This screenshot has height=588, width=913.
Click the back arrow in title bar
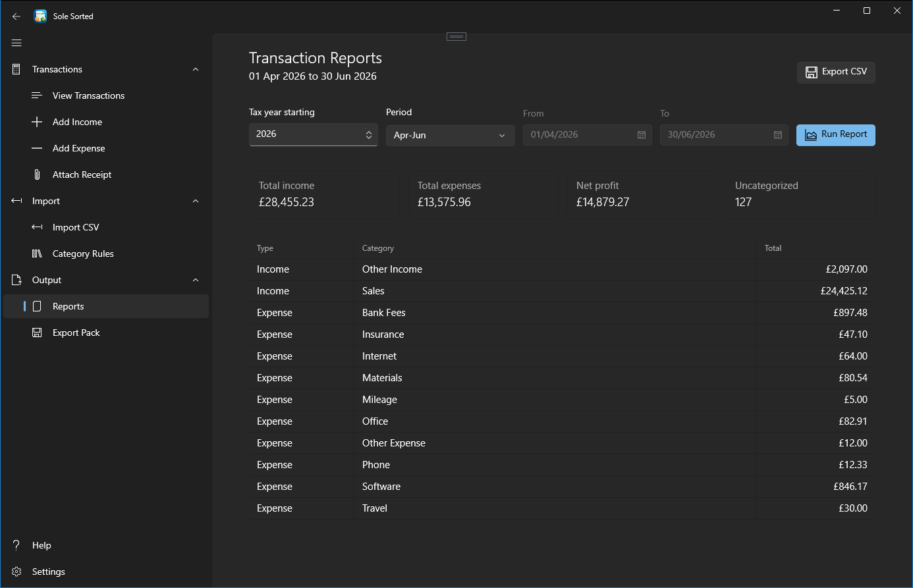click(x=16, y=16)
